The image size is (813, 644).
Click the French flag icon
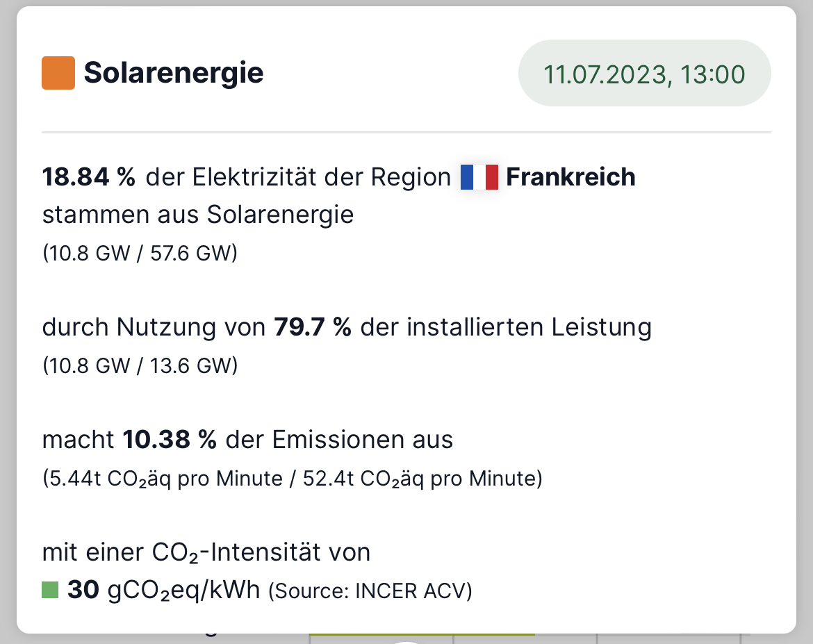[479, 177]
